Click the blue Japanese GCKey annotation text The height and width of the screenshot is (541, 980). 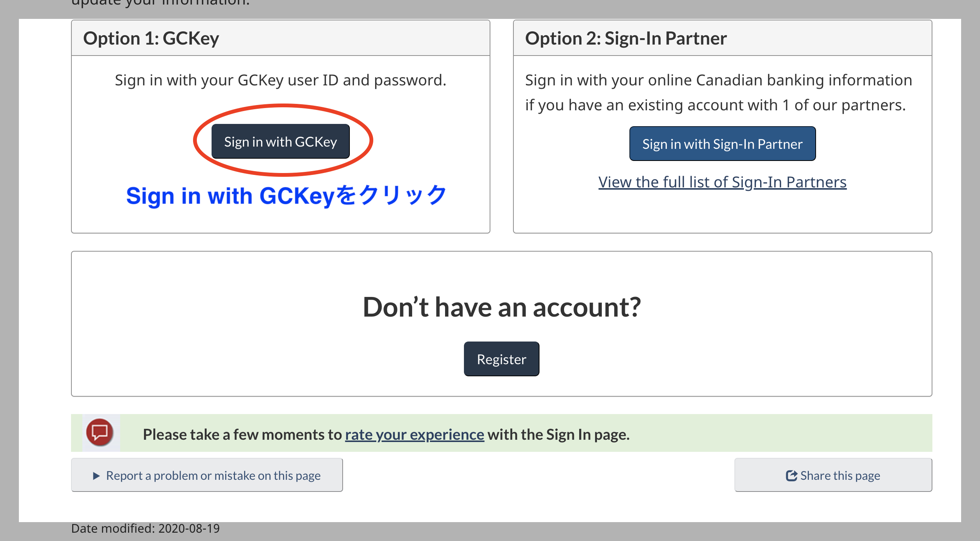[x=286, y=196]
